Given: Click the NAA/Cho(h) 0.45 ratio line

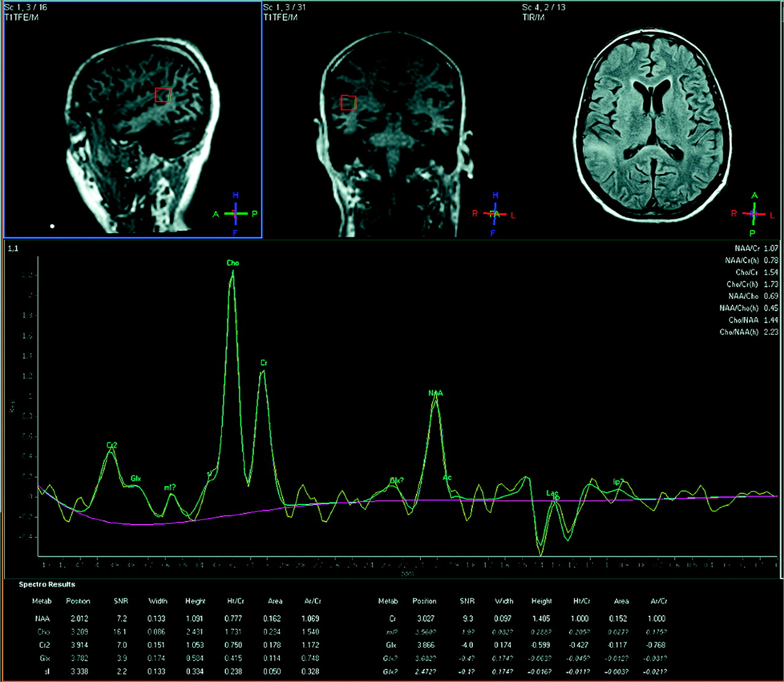Looking at the screenshot, I should pos(749,308).
